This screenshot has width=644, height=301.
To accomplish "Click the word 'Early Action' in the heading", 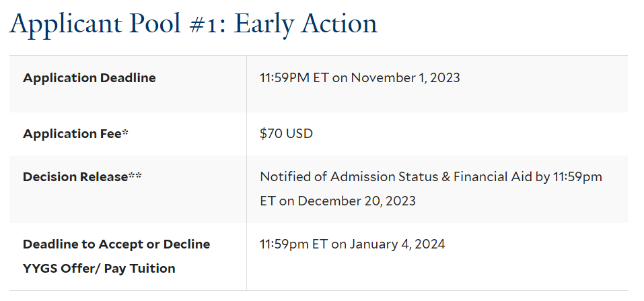I will coord(306,24).
